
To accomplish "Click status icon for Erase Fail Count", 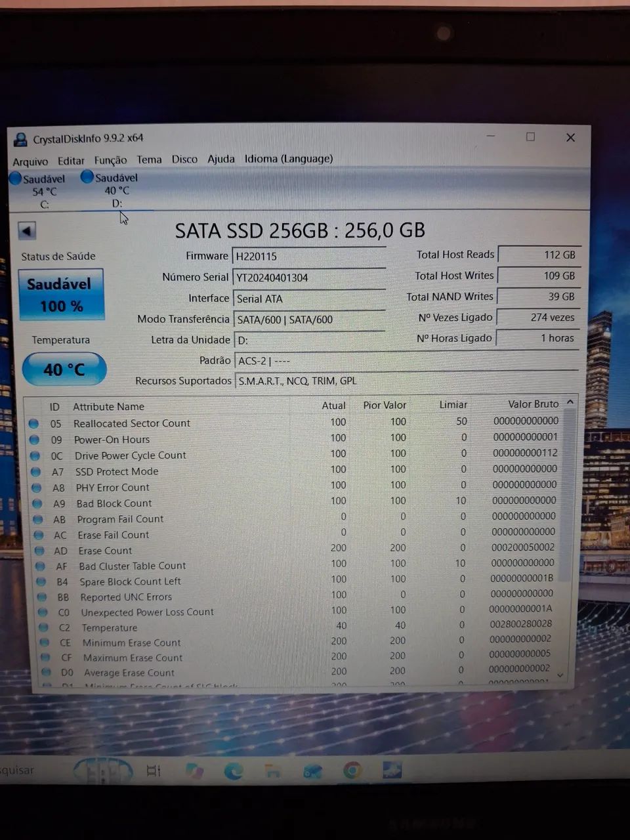I will (39, 535).
